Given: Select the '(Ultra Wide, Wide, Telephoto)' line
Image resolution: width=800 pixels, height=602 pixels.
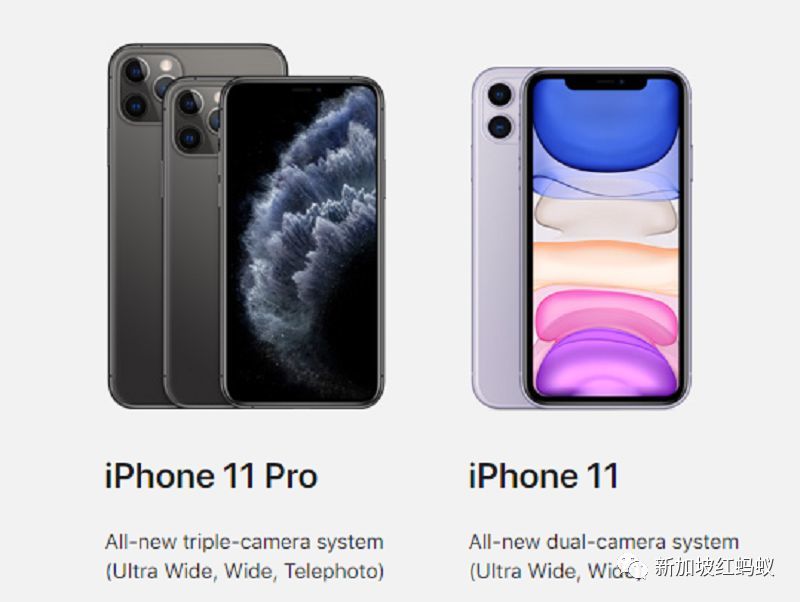Looking at the screenshot, I should point(245,571).
